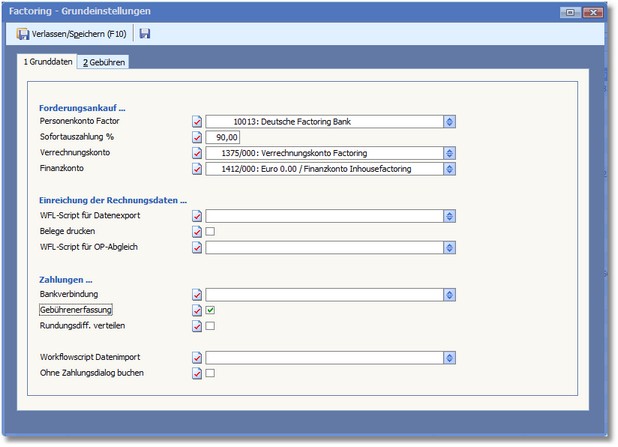This screenshot has height=447, width=618.
Task: Switch to the 2 Gebühren tab
Action: click(x=104, y=63)
